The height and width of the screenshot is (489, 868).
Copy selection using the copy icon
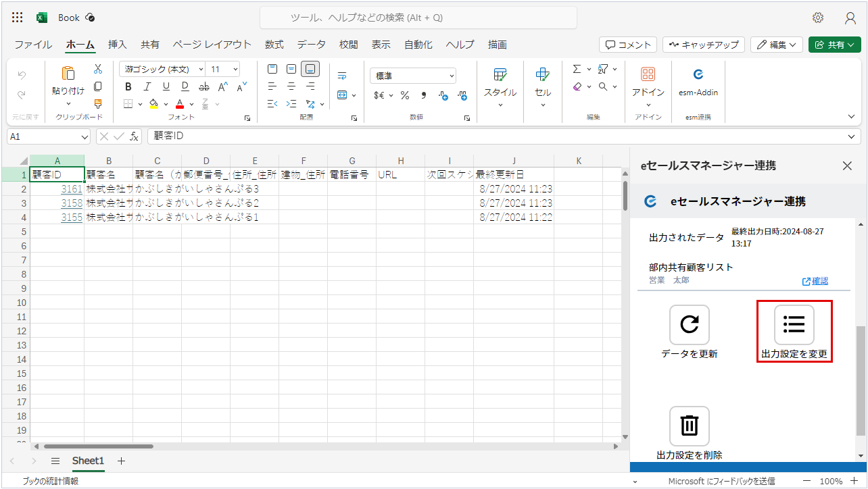pyautogui.click(x=98, y=86)
